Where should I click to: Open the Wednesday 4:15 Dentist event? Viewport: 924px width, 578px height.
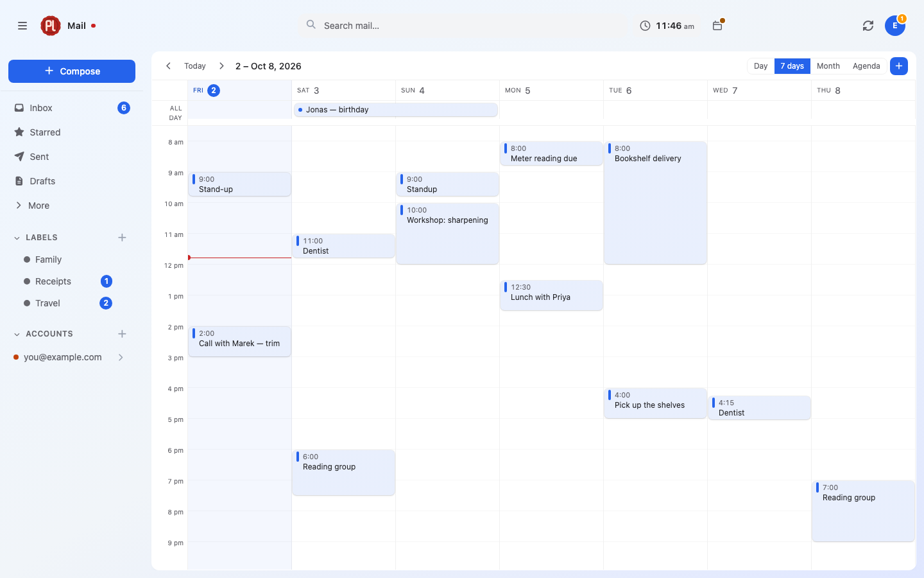[x=759, y=408]
